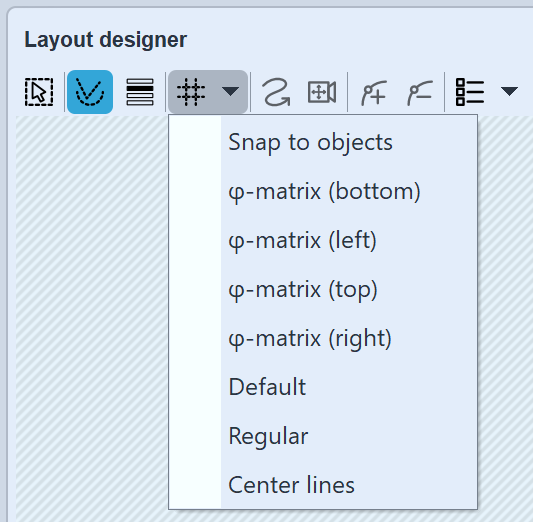The width and height of the screenshot is (533, 522).
Task: Click the grid guides icon
Action: point(191,92)
